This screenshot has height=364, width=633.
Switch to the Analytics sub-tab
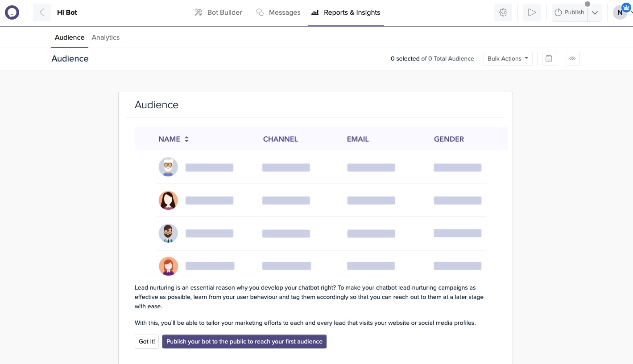[x=106, y=37]
